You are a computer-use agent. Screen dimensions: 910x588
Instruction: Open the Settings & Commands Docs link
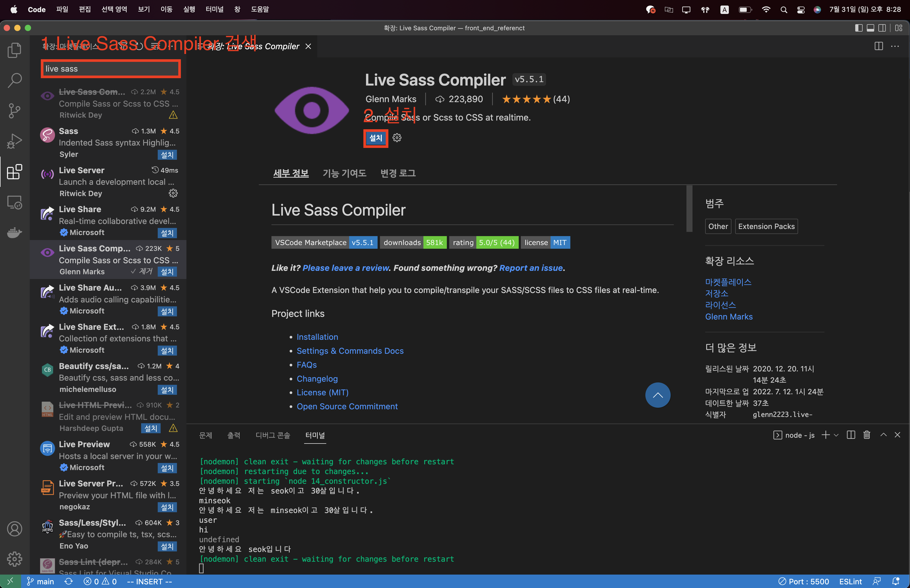pos(350,351)
